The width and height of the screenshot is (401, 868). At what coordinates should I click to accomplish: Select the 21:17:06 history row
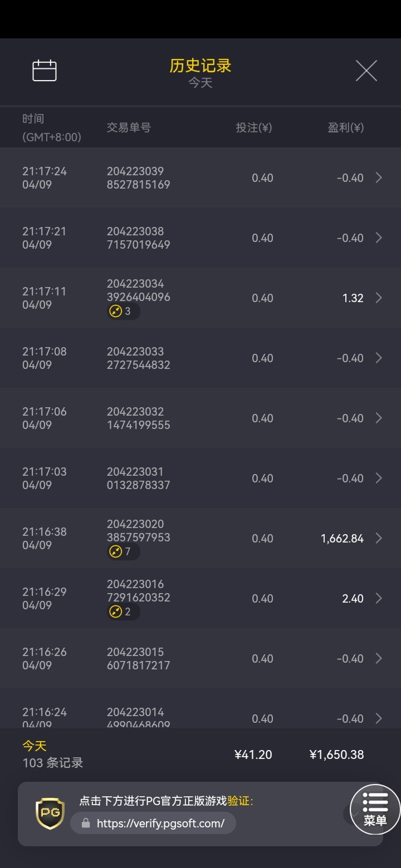tap(200, 418)
